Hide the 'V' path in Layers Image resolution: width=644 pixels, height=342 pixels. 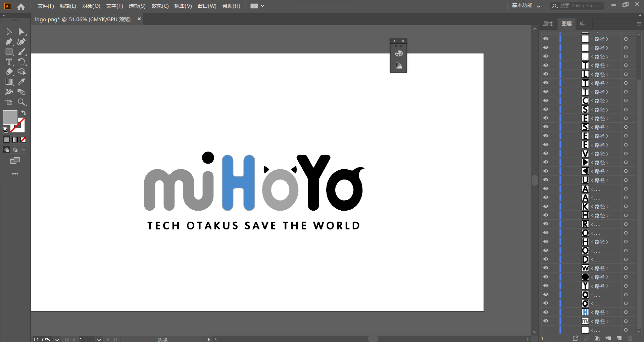(546, 154)
